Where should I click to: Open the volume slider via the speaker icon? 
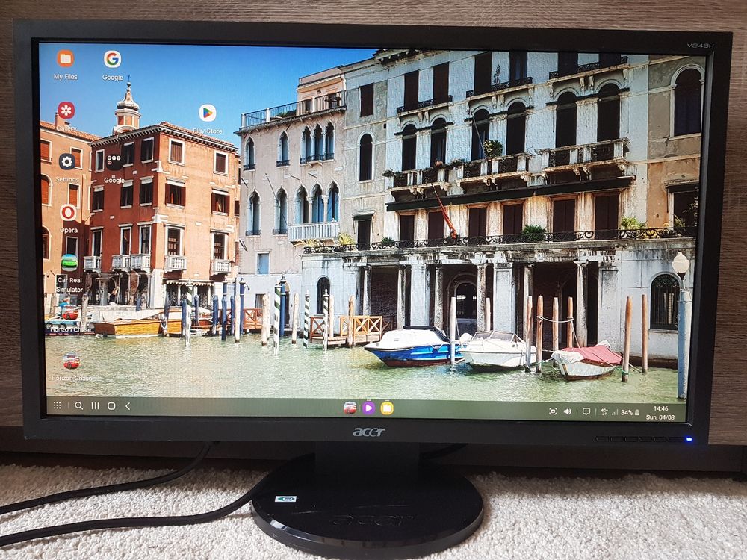pyautogui.click(x=568, y=409)
